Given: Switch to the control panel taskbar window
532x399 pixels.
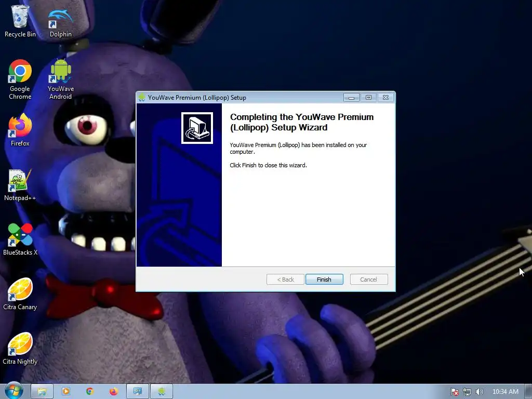Looking at the screenshot, I should (x=137, y=392).
